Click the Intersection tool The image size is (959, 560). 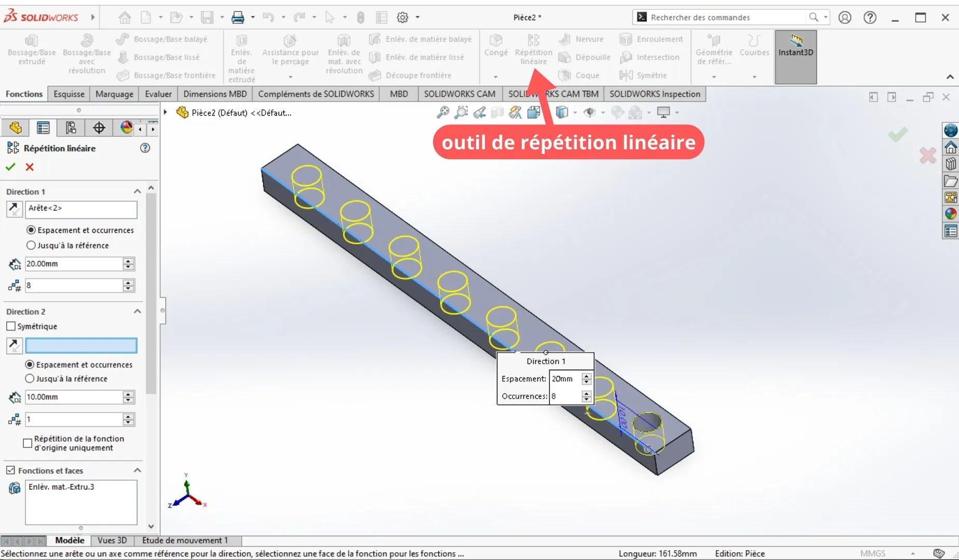pos(649,57)
